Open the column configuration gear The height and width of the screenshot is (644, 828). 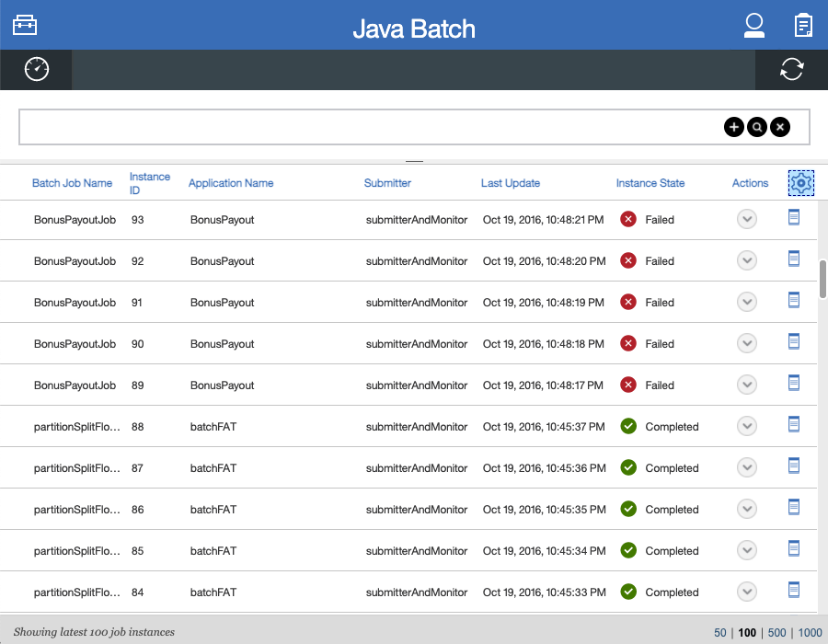point(801,183)
